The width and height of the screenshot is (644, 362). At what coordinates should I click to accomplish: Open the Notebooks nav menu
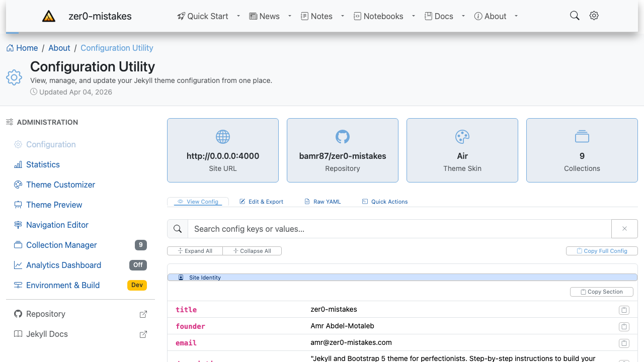tap(378, 16)
